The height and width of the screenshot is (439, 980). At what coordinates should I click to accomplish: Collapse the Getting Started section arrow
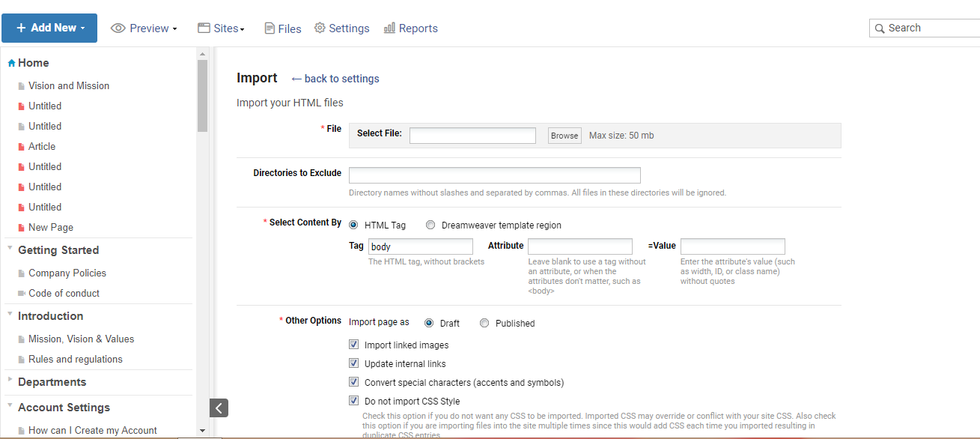[10, 247]
